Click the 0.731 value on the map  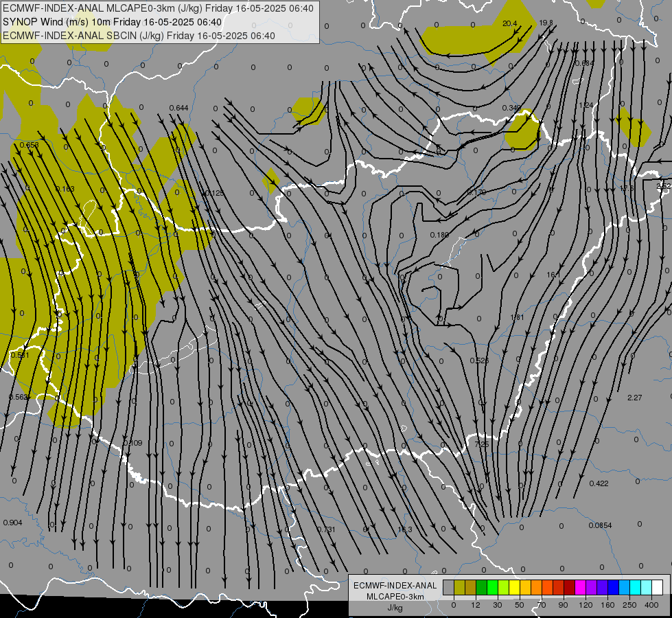tap(326, 529)
